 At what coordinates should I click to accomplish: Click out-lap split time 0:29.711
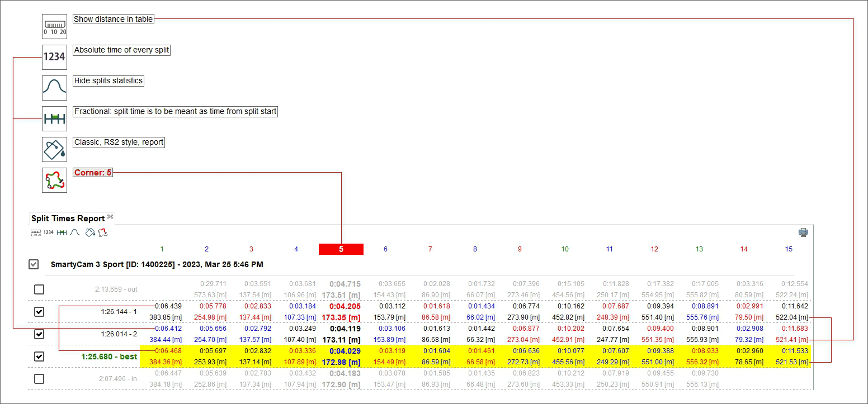click(213, 284)
